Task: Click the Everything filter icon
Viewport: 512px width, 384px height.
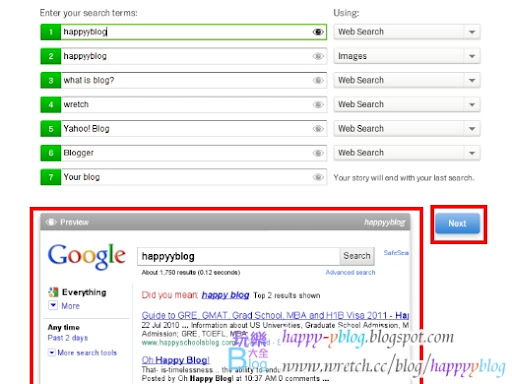Action: pos(53,292)
